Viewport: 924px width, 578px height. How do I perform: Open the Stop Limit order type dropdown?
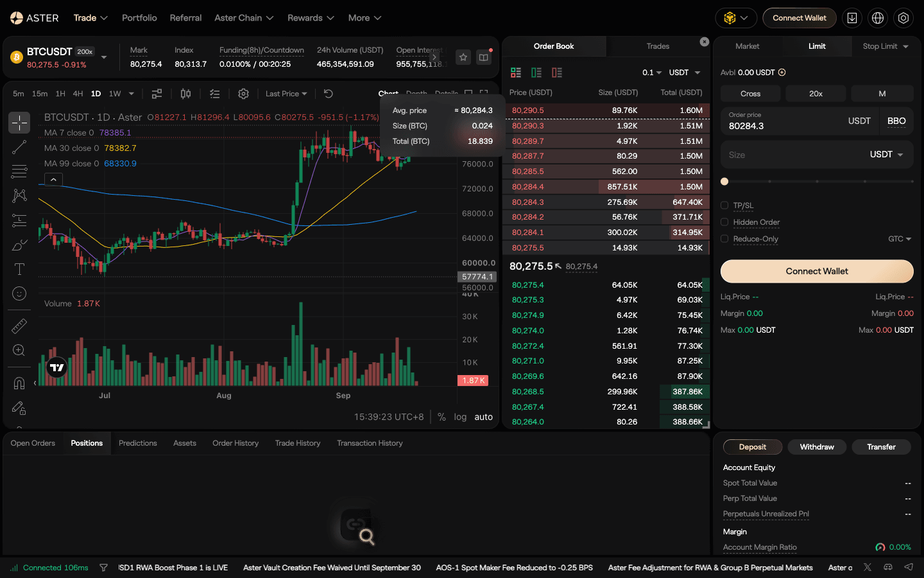[x=886, y=46]
